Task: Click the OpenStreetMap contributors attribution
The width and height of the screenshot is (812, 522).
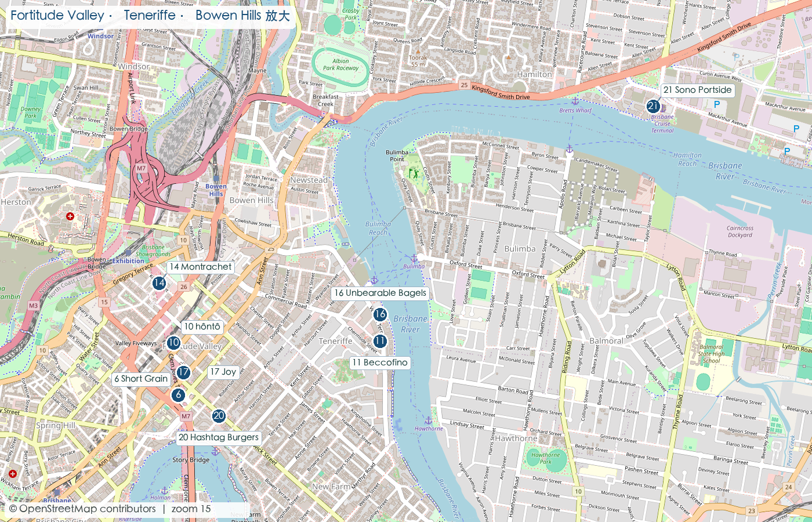Action: (82, 509)
